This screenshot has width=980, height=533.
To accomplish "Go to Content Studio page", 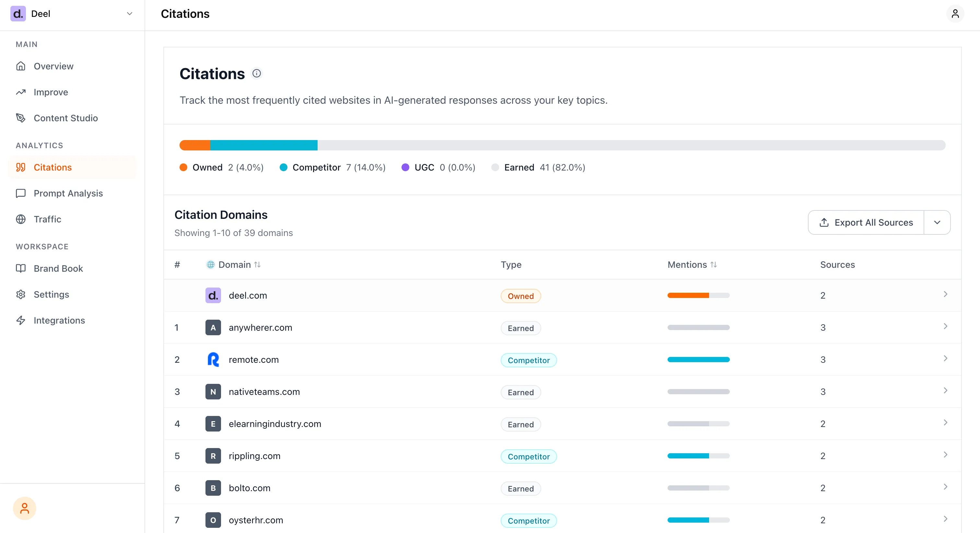I will pos(65,118).
